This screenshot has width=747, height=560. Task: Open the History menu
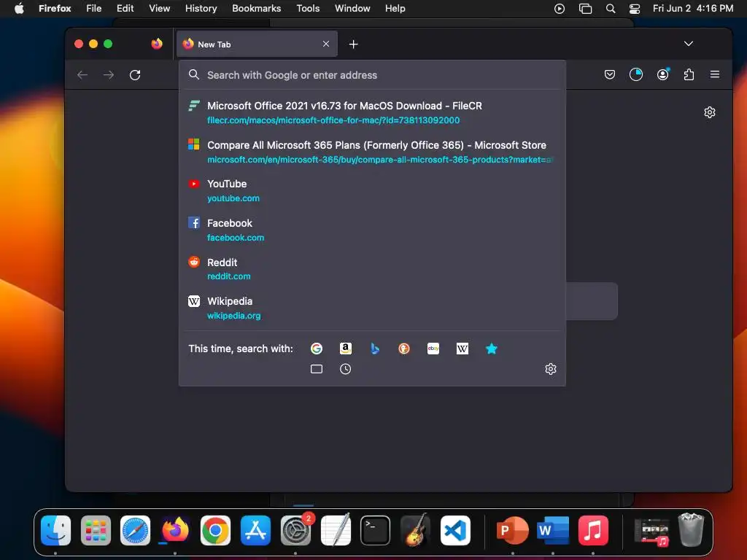[201, 8]
